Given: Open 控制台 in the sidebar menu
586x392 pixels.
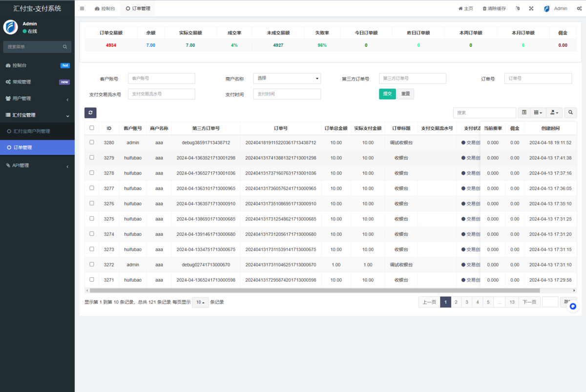Looking at the screenshot, I should (x=37, y=65).
